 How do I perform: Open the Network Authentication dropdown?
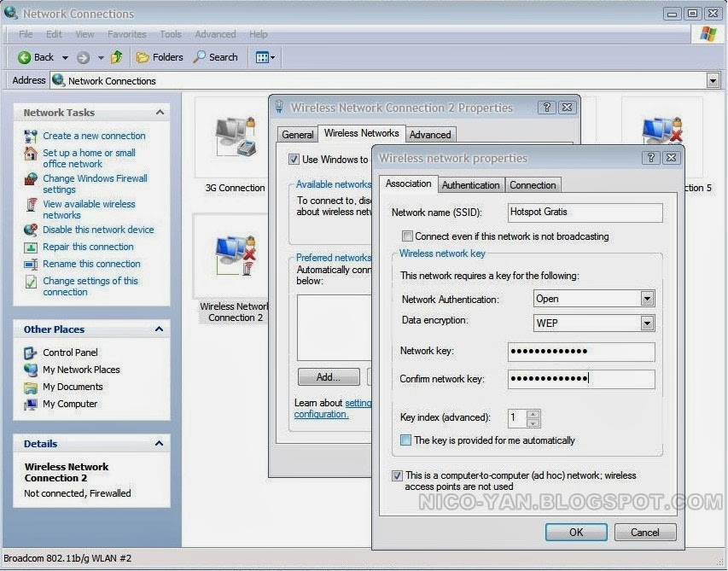pyautogui.click(x=647, y=299)
